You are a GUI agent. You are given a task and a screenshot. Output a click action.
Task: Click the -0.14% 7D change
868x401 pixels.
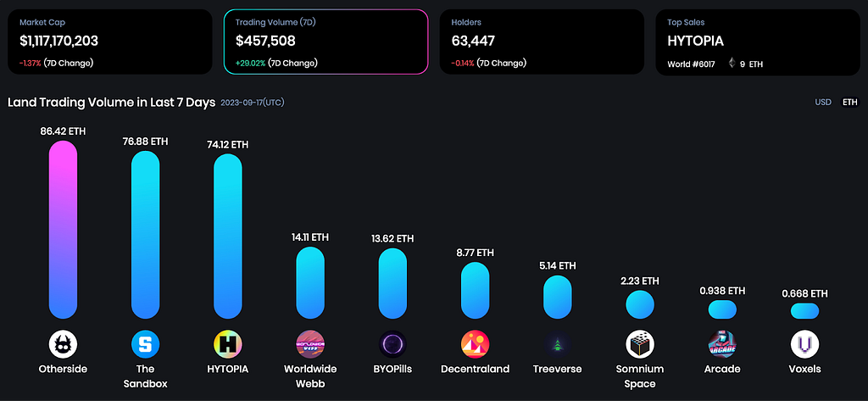pos(463,63)
